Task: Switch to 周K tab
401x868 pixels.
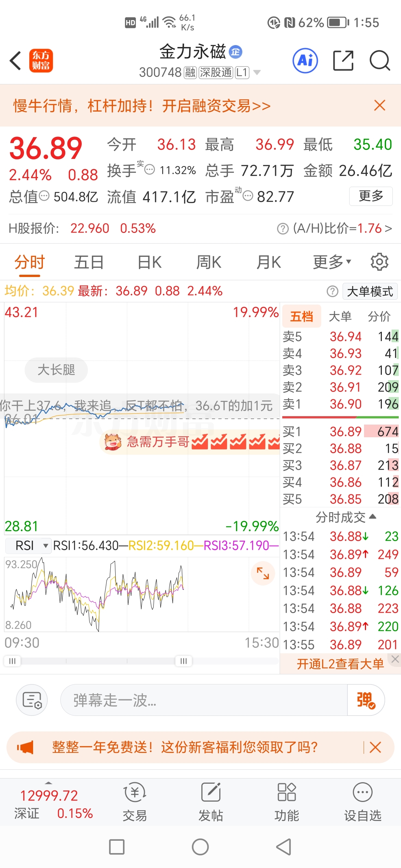Action: tap(209, 262)
